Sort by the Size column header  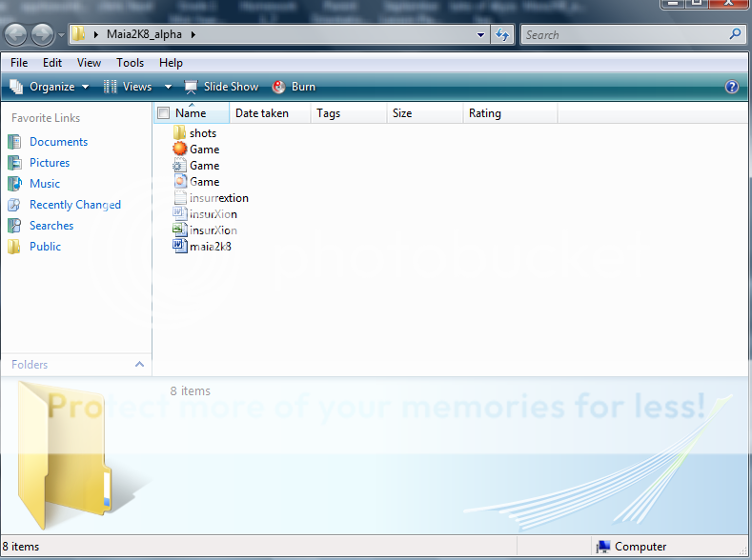point(402,113)
